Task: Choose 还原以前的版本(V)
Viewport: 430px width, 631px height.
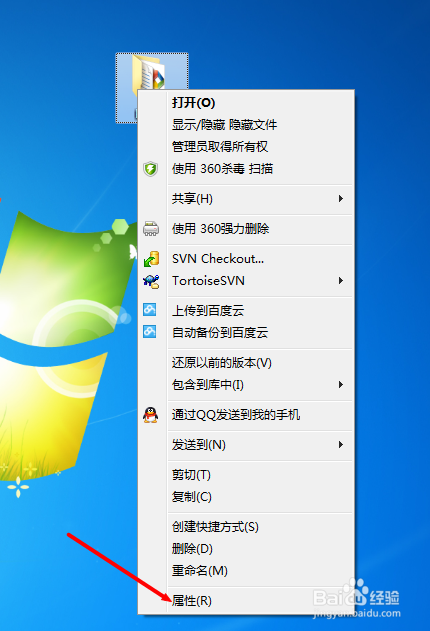Action: coord(246,363)
